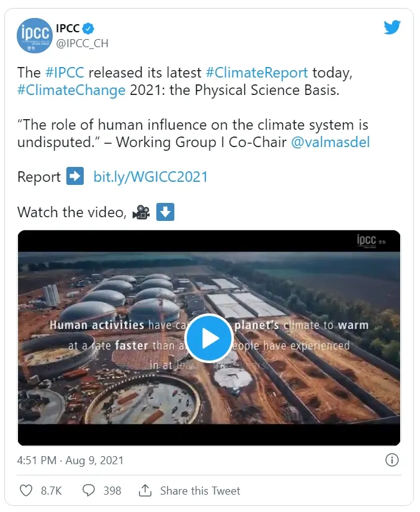Viewport: 420px width, 512px height.
Task: Click the 398 replies count
Action: click(x=112, y=490)
